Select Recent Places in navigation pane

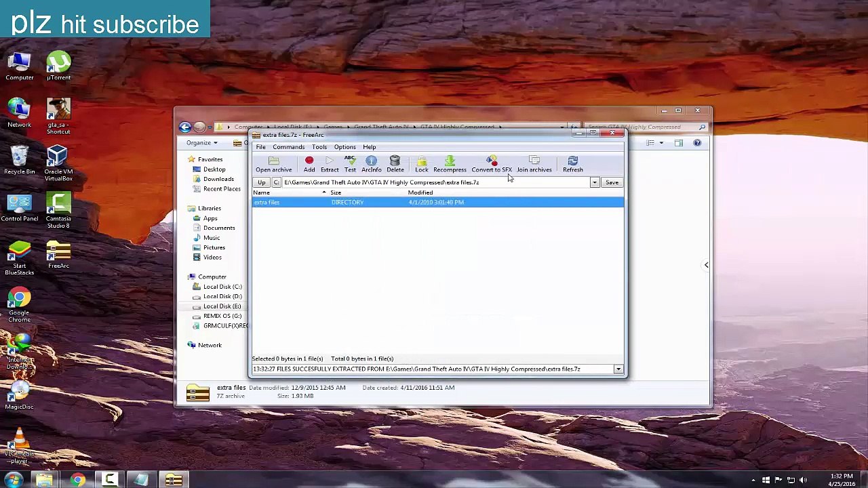(222, 189)
